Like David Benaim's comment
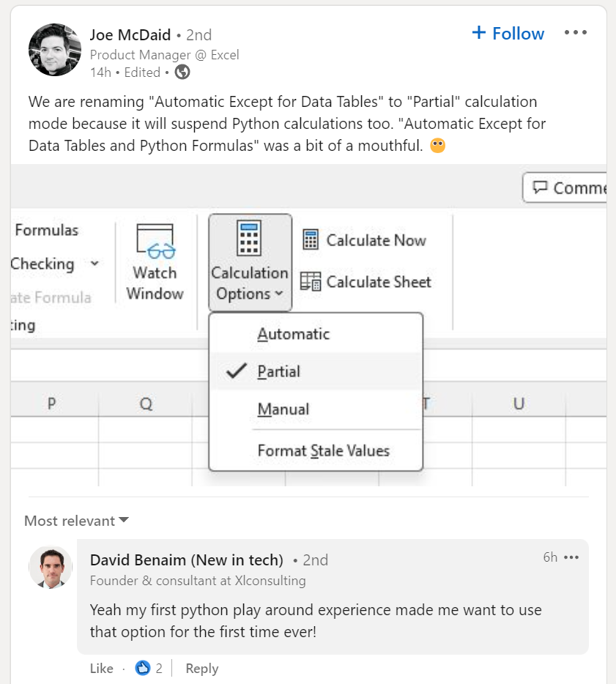Screen dimensions: 616x684 101,668
